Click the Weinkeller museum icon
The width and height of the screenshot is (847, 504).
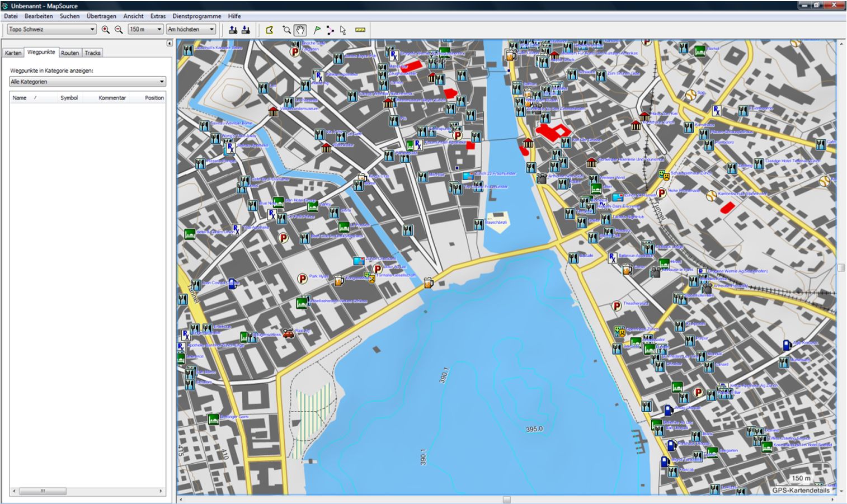click(327, 148)
